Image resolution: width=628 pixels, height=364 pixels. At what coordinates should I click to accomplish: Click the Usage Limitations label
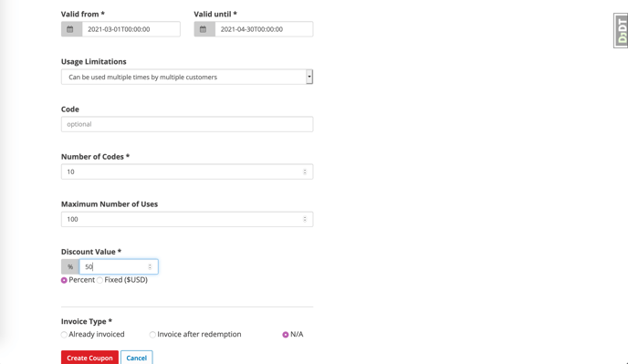point(94,62)
